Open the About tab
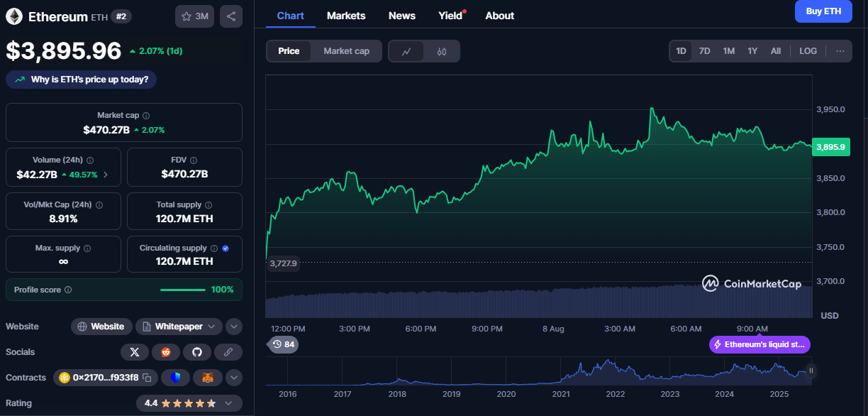Viewport: 868px width, 416px height. point(500,16)
